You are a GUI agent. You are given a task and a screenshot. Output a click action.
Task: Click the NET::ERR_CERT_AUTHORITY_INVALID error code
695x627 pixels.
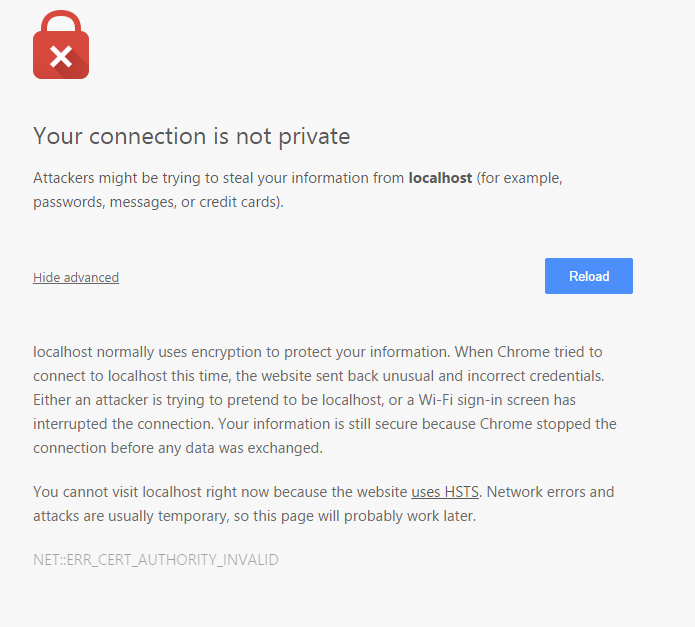156,560
